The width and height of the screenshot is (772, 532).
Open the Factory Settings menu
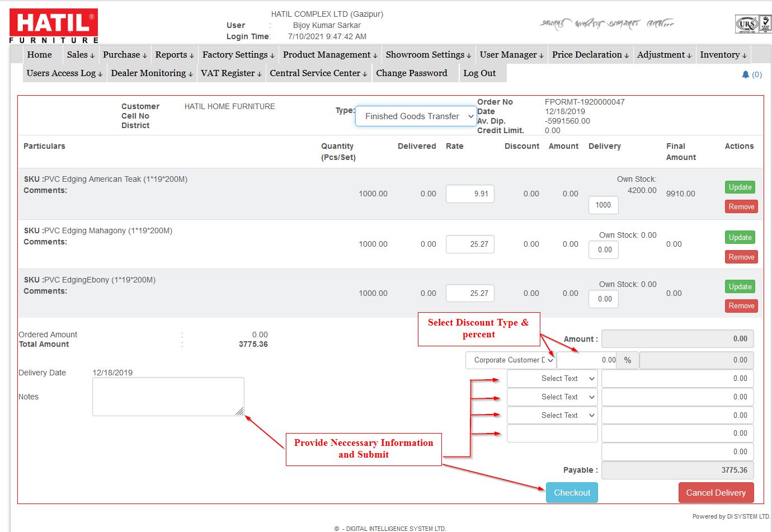[x=238, y=55]
